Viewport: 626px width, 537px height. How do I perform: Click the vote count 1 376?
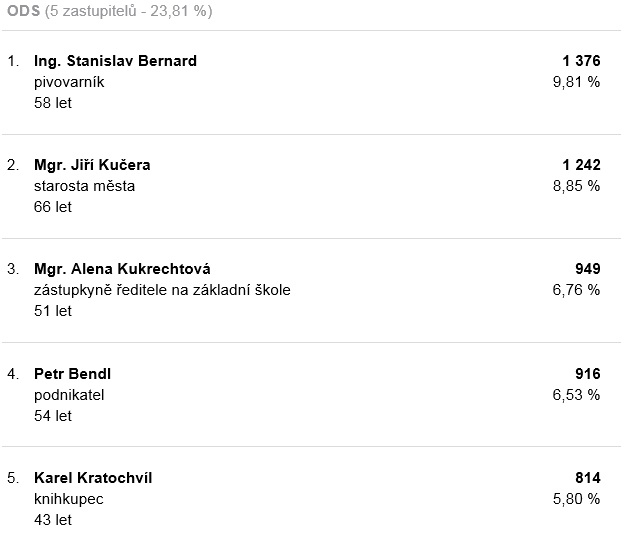[581, 61]
